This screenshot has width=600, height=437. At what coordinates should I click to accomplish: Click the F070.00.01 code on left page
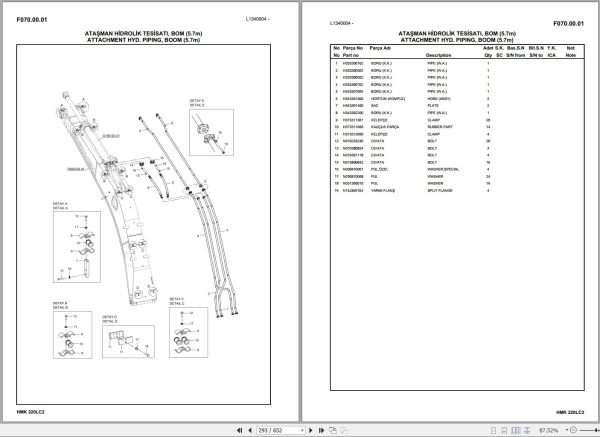coord(32,20)
